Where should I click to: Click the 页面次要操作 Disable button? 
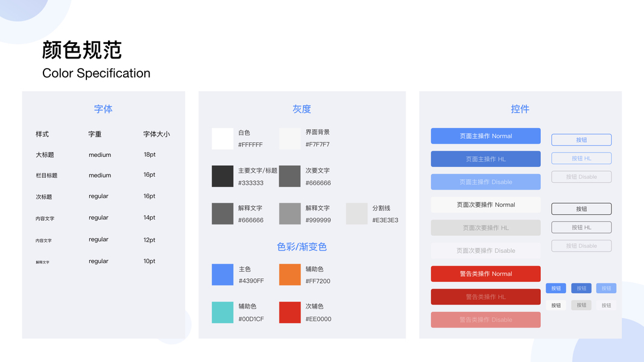[485, 251]
